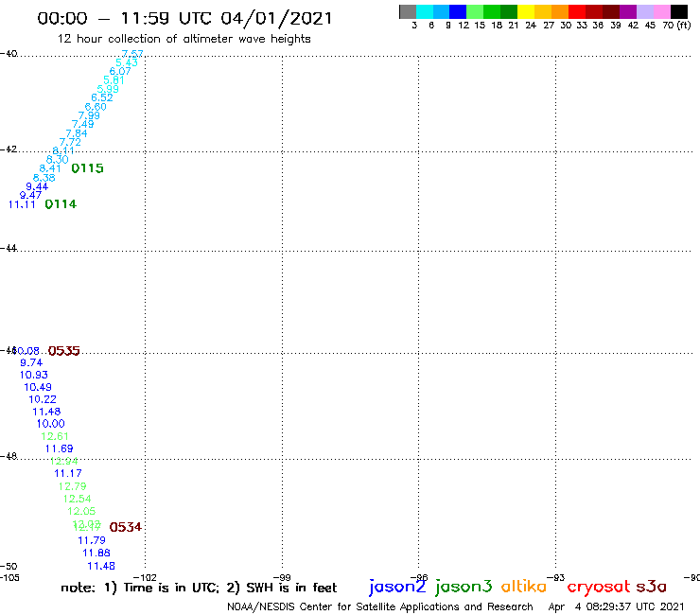Click the pass time label '0535'
The image size is (700, 615).
tap(63, 351)
